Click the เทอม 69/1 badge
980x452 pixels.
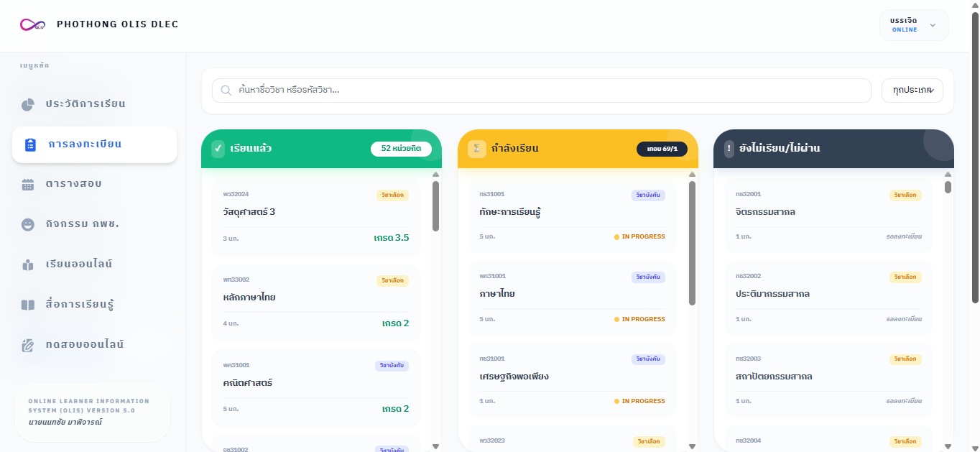tap(662, 149)
